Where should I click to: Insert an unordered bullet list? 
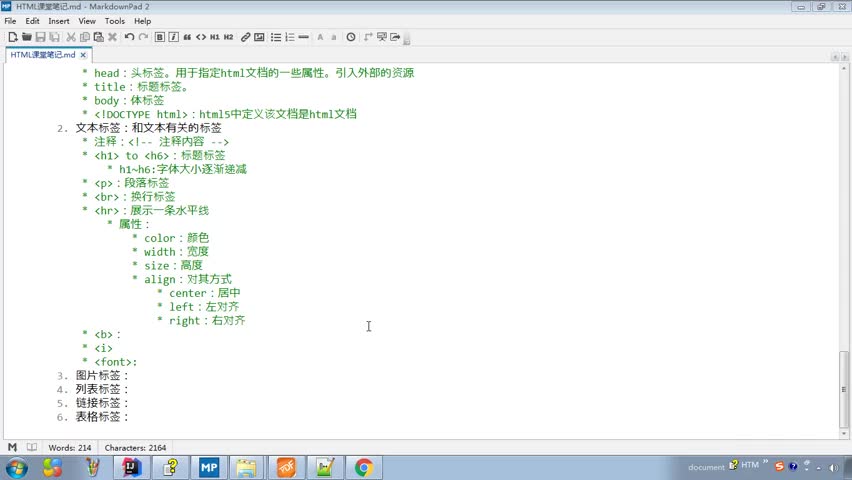[276, 37]
